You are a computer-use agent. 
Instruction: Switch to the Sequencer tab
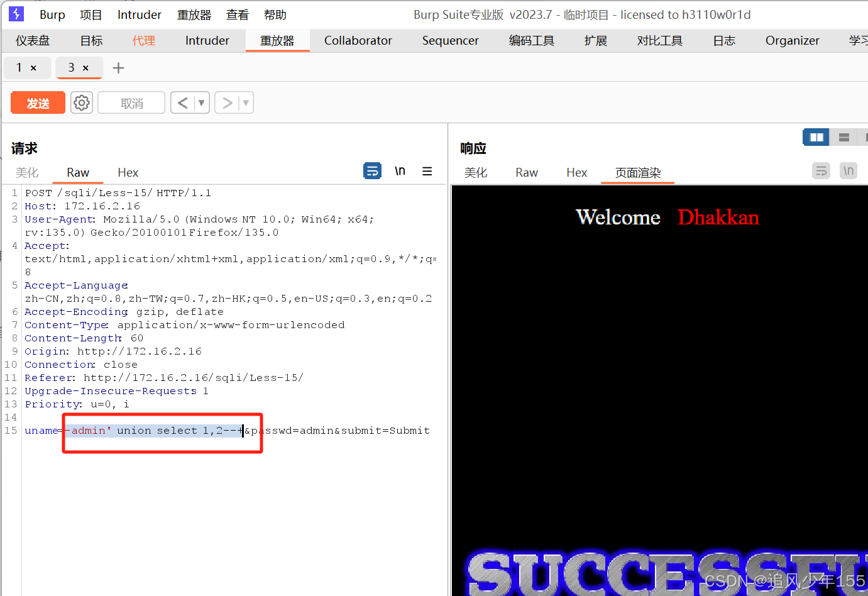pos(451,40)
